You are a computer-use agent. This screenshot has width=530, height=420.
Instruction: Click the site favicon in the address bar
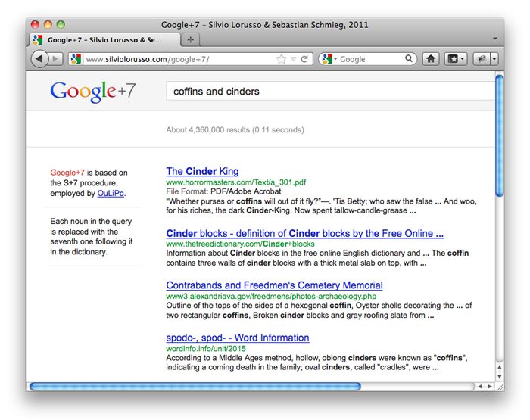(76, 59)
